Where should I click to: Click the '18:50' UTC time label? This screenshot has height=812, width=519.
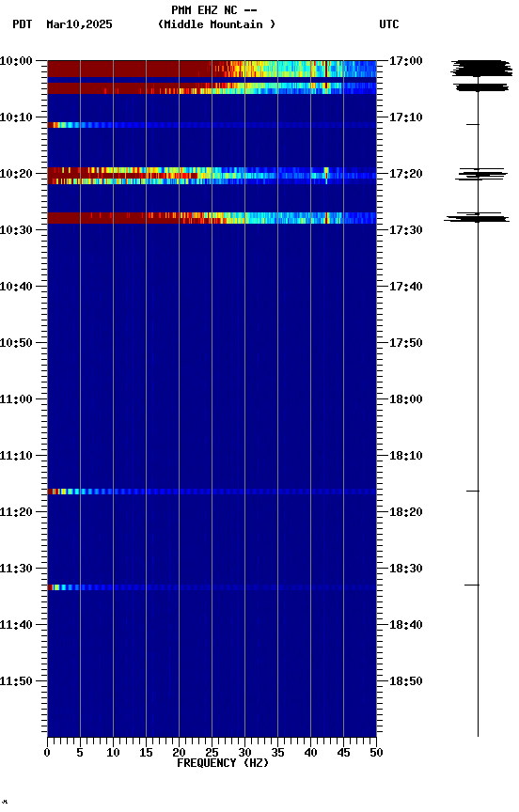pos(405,681)
